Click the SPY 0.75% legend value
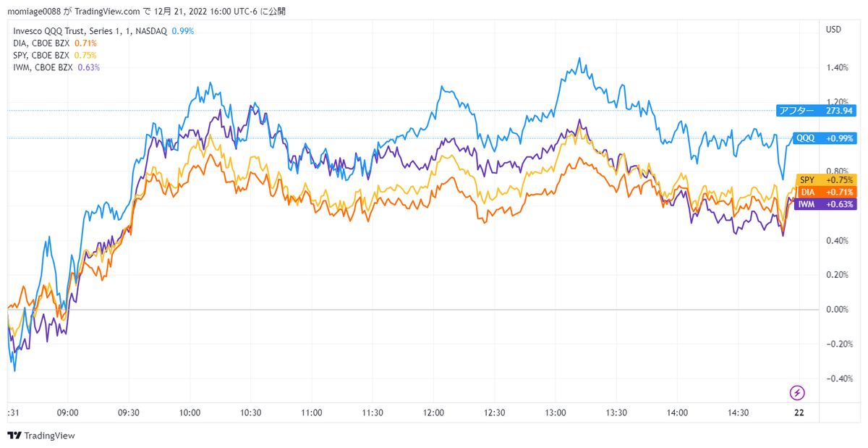This screenshot has width=868, height=448. point(85,55)
